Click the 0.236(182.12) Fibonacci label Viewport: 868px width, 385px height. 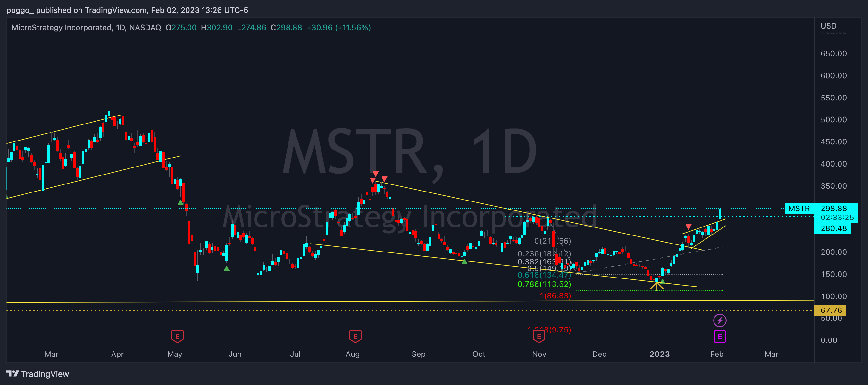tap(544, 253)
